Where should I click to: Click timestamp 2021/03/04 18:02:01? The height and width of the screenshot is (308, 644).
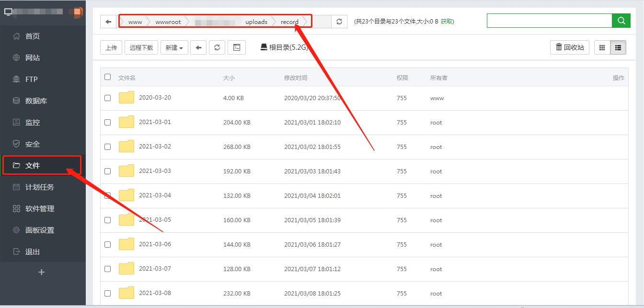[312, 196]
